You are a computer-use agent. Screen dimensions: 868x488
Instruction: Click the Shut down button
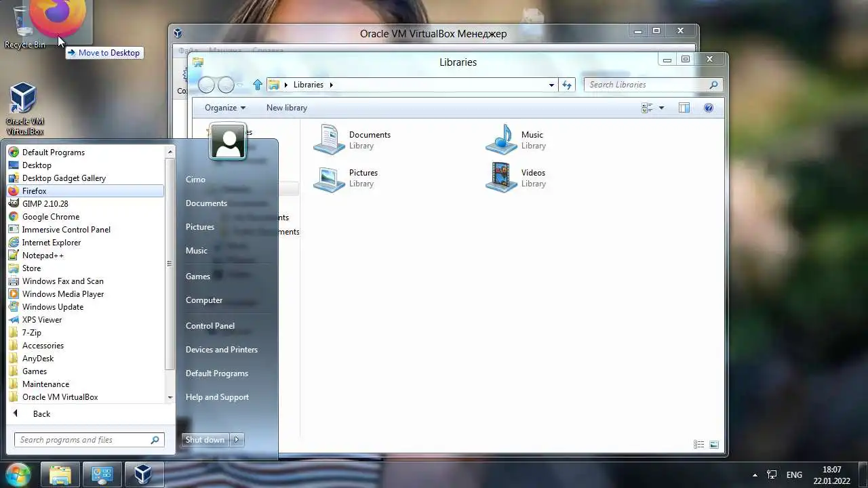click(205, 440)
